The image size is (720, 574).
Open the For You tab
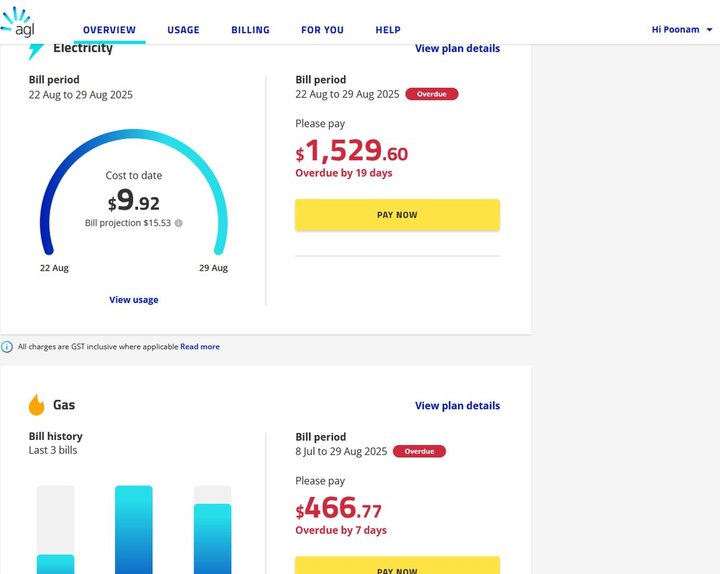point(322,30)
